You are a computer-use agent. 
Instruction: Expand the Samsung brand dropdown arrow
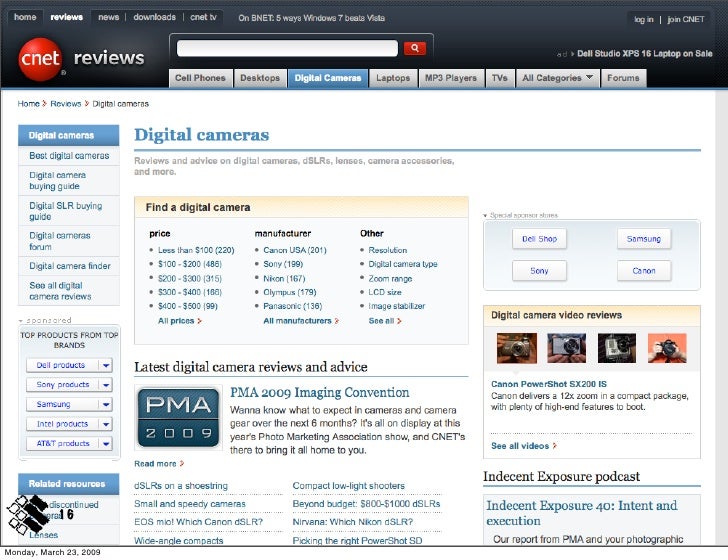point(106,404)
